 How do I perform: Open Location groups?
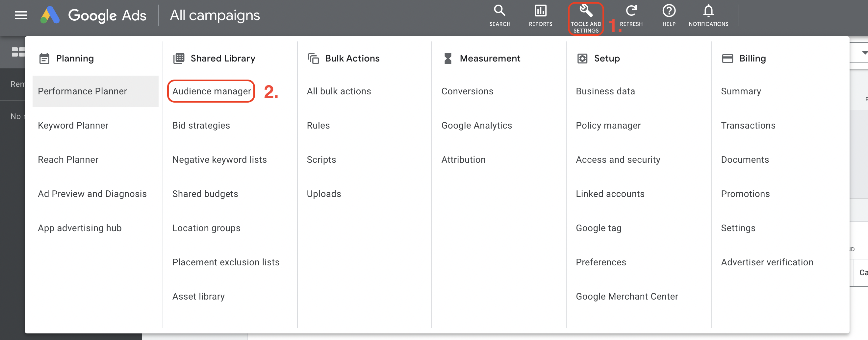click(206, 228)
